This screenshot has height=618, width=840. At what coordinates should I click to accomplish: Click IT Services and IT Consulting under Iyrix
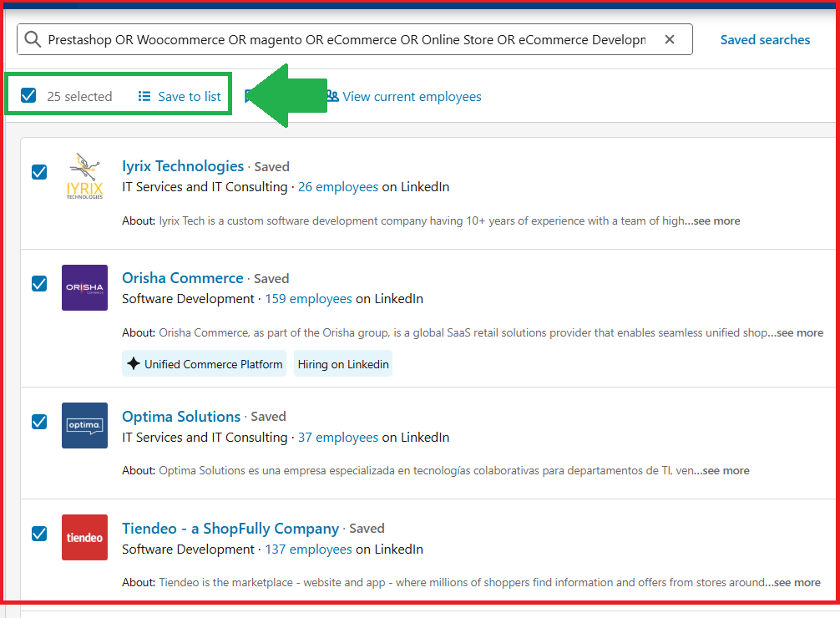point(205,187)
